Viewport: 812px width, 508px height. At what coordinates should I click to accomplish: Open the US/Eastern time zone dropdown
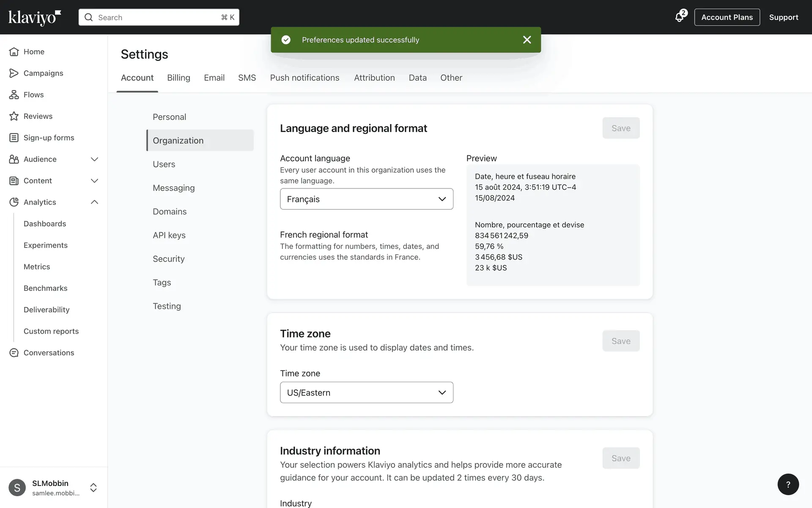[366, 392]
